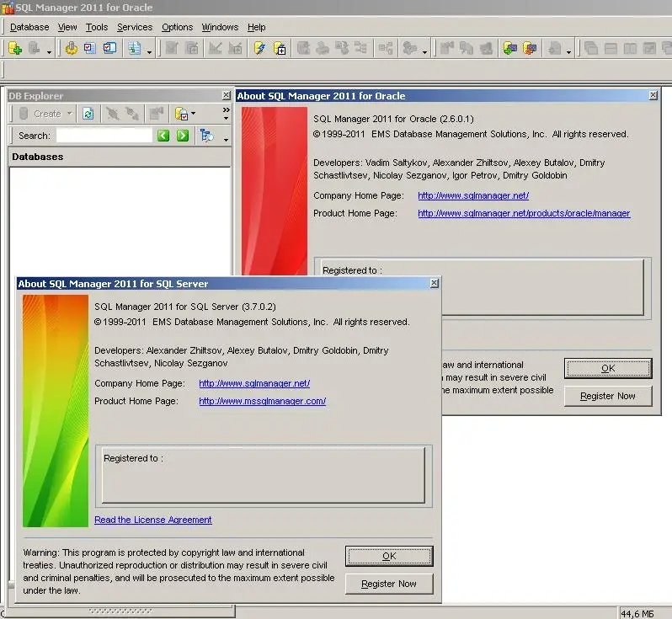
Task: Open sqlmanager.net company link in Oracle dialog
Action: click(x=473, y=195)
